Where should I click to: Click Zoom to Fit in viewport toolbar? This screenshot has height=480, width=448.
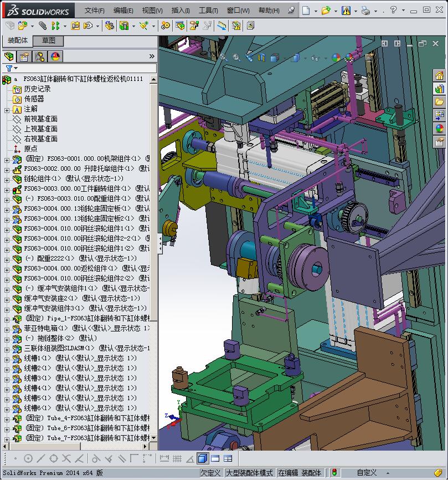click(223, 57)
